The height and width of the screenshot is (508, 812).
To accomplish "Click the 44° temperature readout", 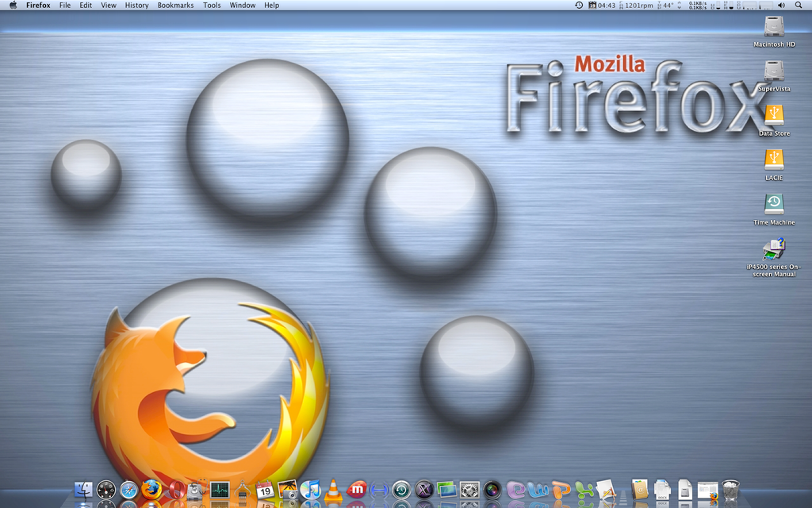I will [665, 6].
